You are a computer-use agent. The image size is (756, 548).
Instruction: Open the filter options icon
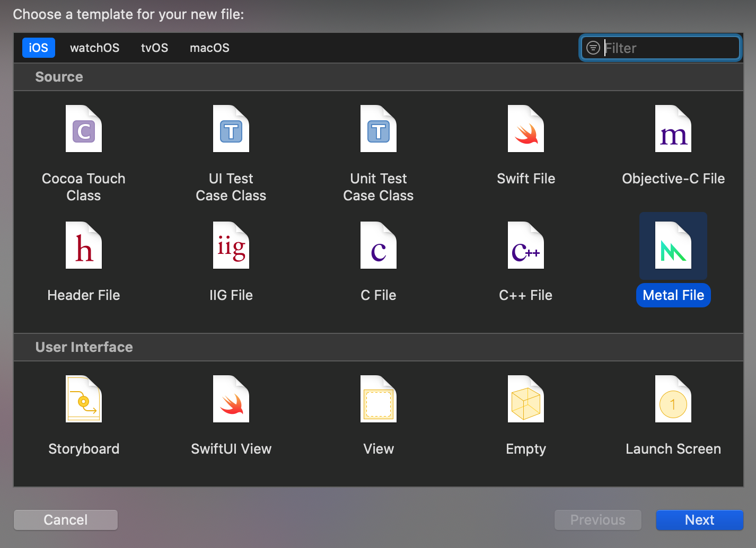(593, 48)
